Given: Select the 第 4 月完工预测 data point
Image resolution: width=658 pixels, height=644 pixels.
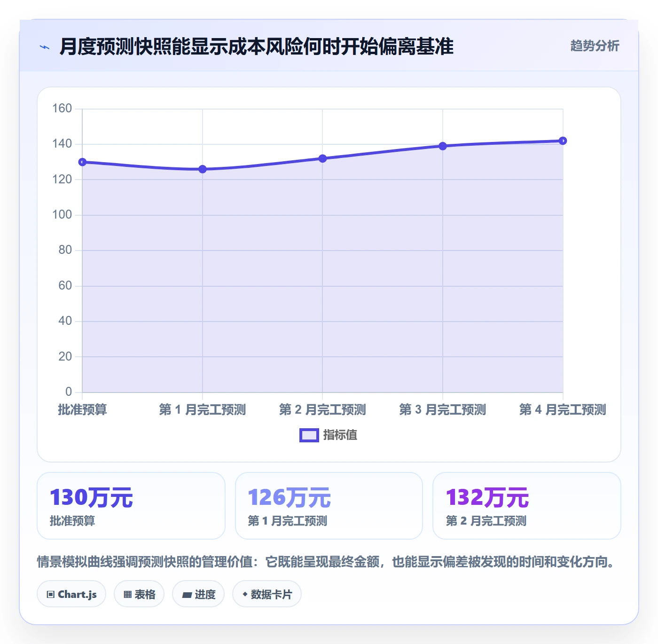Looking at the screenshot, I should (x=563, y=141).
